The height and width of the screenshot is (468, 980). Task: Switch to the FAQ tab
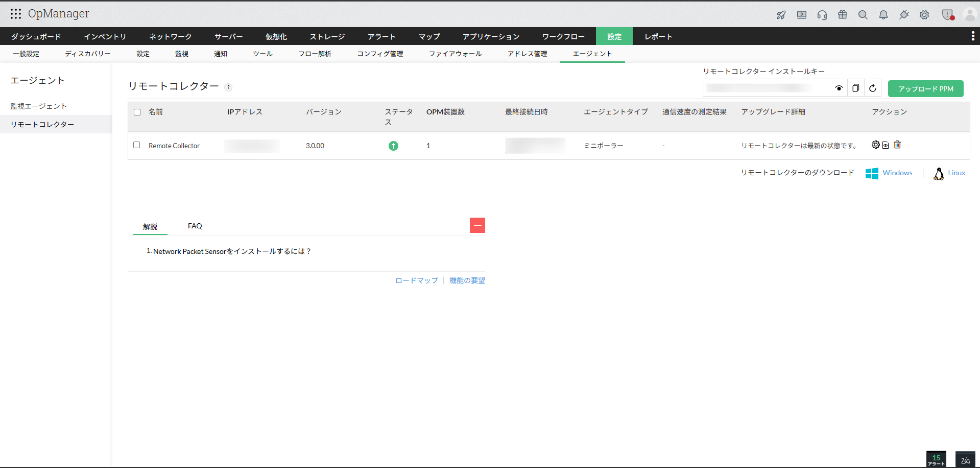[x=195, y=226]
